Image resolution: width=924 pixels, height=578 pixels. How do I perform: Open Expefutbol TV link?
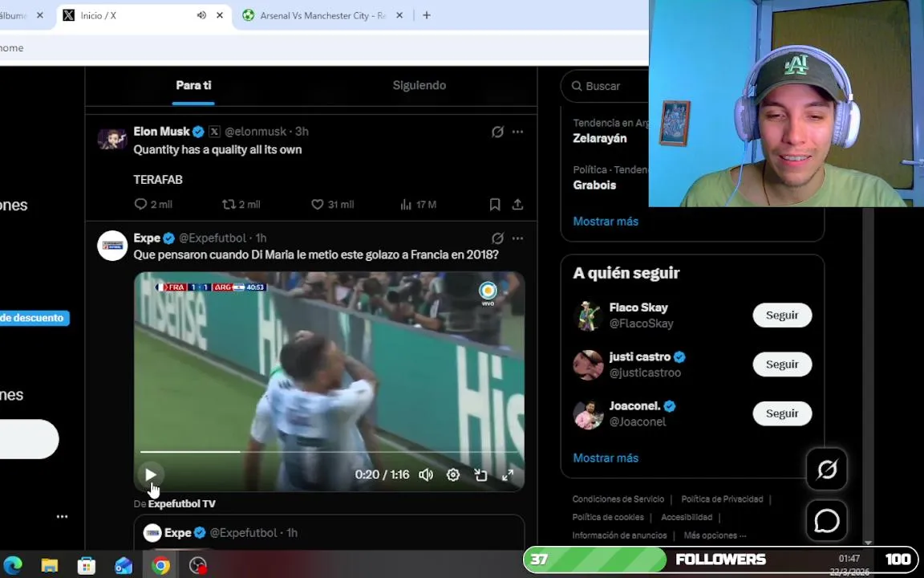pyautogui.click(x=181, y=503)
